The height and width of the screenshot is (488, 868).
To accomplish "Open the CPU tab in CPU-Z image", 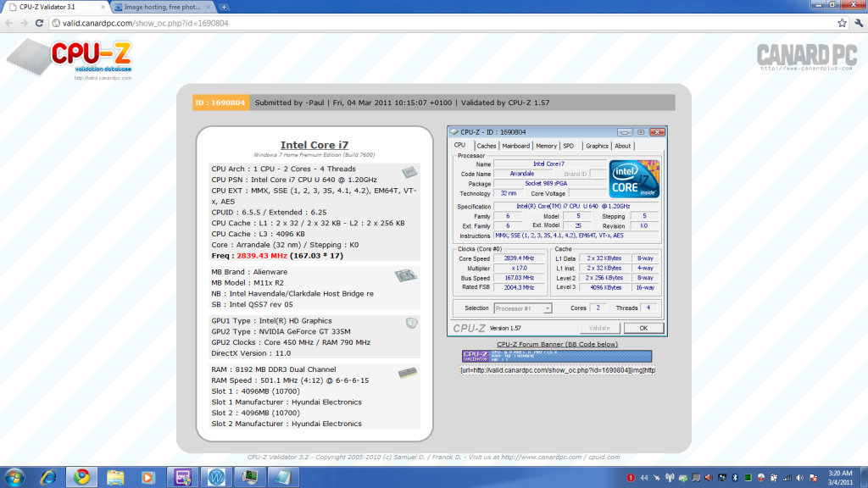I will click(459, 146).
